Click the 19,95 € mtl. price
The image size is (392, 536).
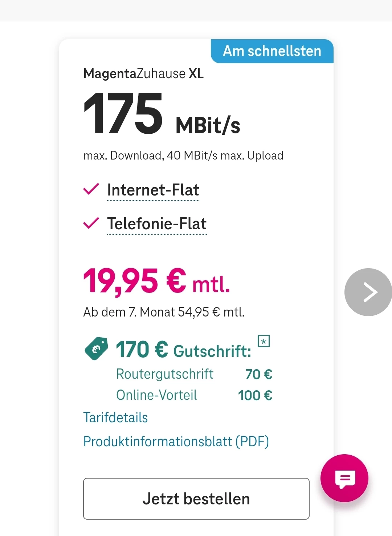coord(156,281)
